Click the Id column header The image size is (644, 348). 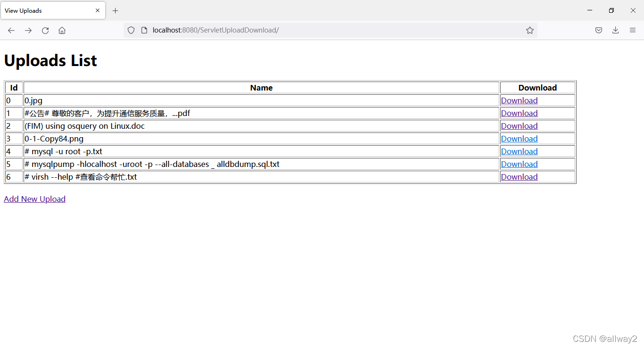click(14, 88)
